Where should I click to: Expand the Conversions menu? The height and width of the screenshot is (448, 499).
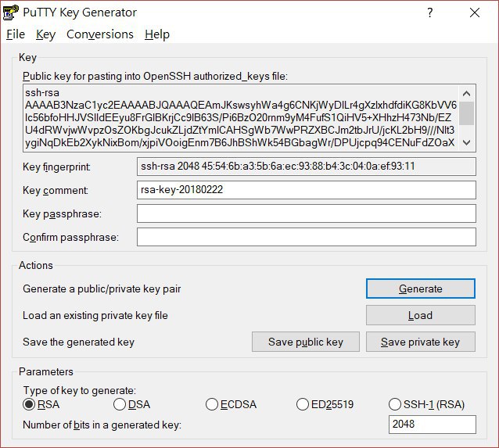[x=99, y=34]
